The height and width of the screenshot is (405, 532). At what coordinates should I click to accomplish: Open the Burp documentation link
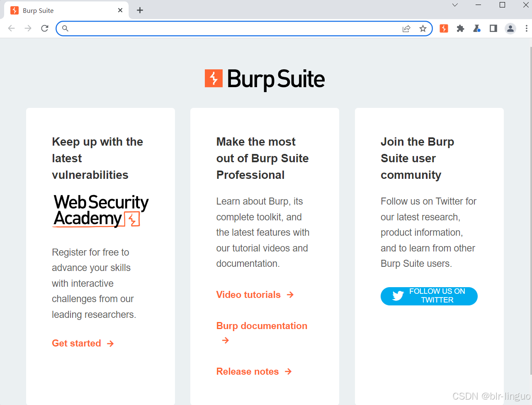coord(262,326)
